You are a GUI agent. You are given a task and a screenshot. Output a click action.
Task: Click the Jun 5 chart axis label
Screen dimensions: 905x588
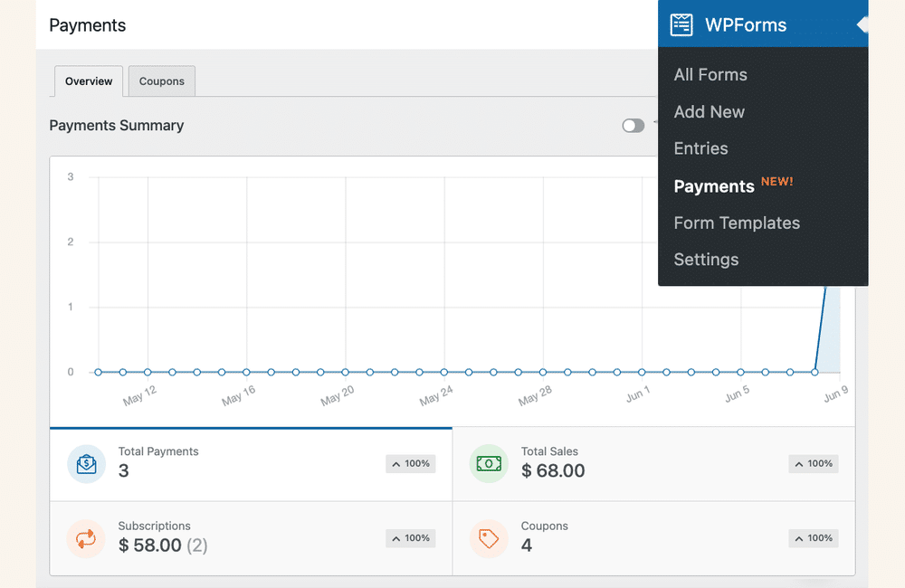737,394
